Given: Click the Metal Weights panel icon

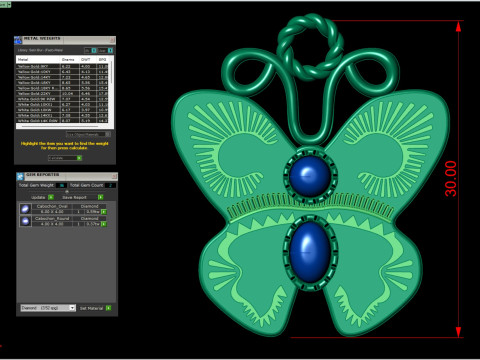Looking at the screenshot, I should (x=18, y=40).
